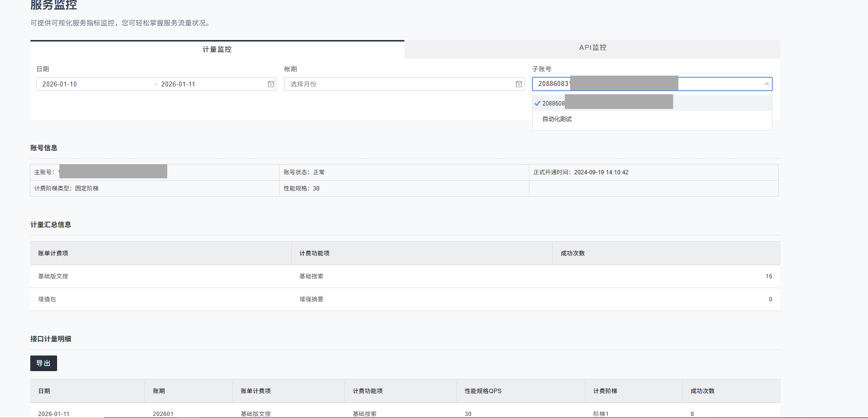The image size is (868, 418).
Task: Select the 增强摘要 cell
Action: pos(422,299)
